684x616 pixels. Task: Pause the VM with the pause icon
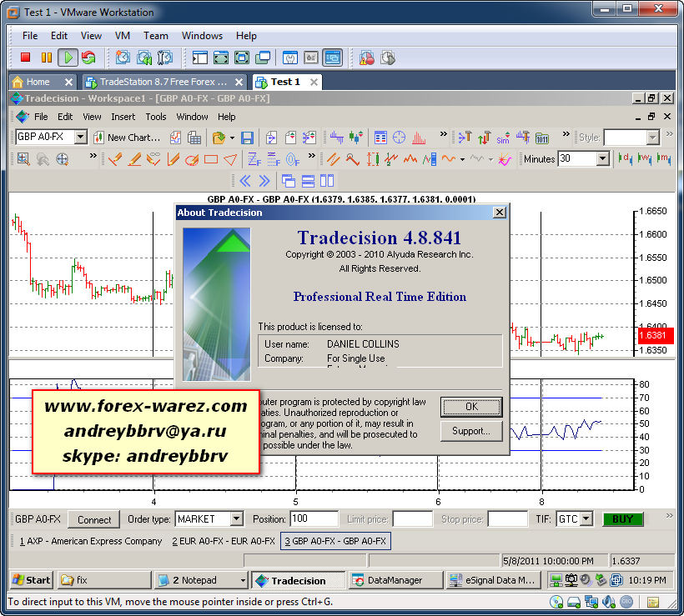46,58
